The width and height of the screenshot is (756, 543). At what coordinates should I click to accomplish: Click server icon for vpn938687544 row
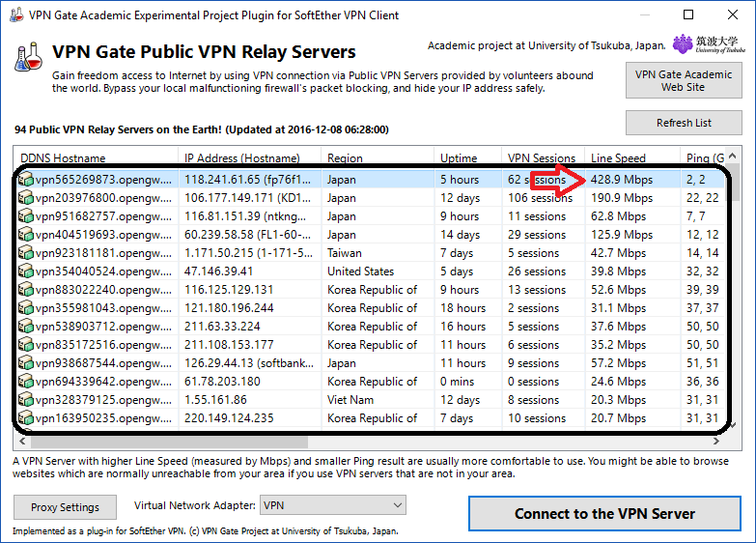coord(26,363)
